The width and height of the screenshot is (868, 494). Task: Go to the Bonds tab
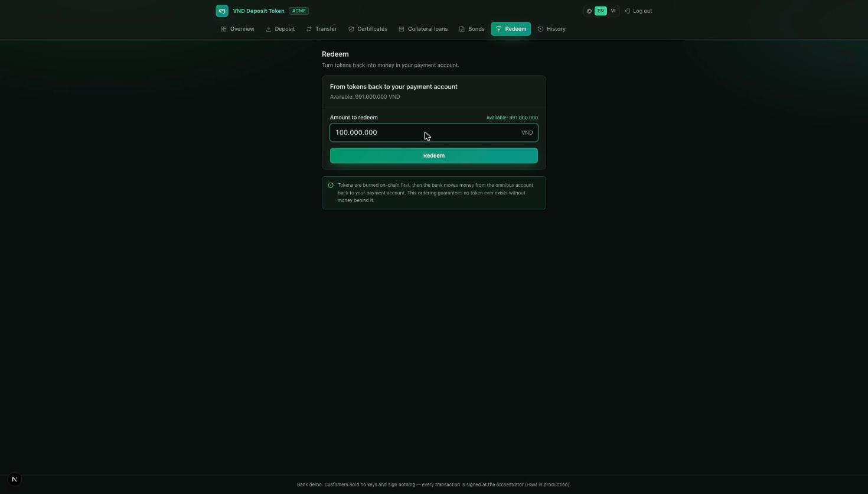[x=472, y=29]
